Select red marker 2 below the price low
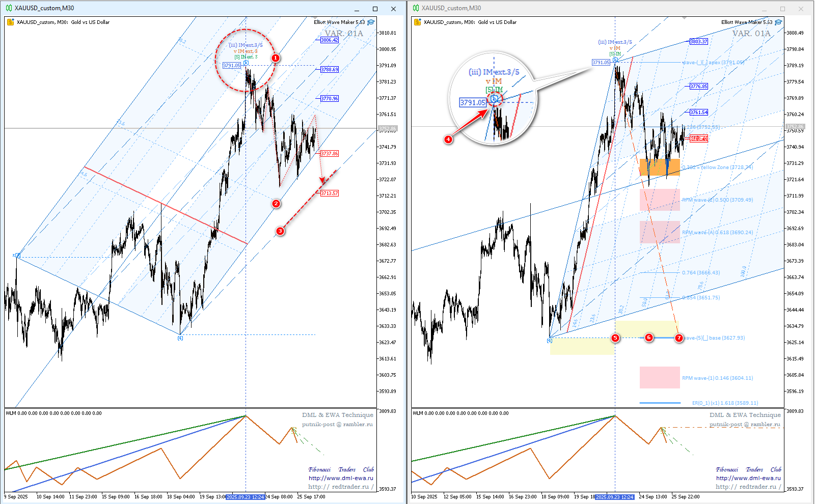815x504 pixels. pos(276,204)
